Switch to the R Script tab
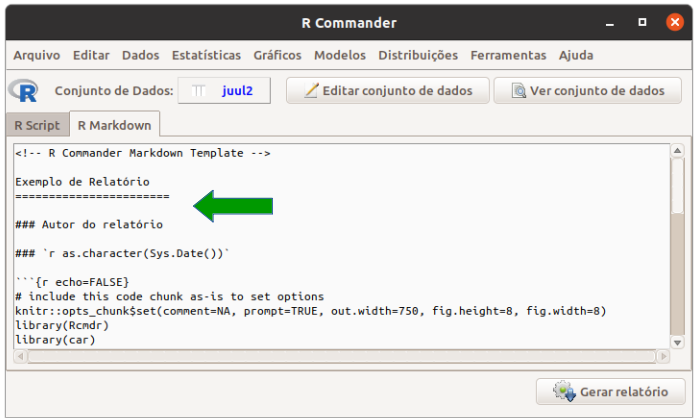The image size is (695, 418). [37, 125]
